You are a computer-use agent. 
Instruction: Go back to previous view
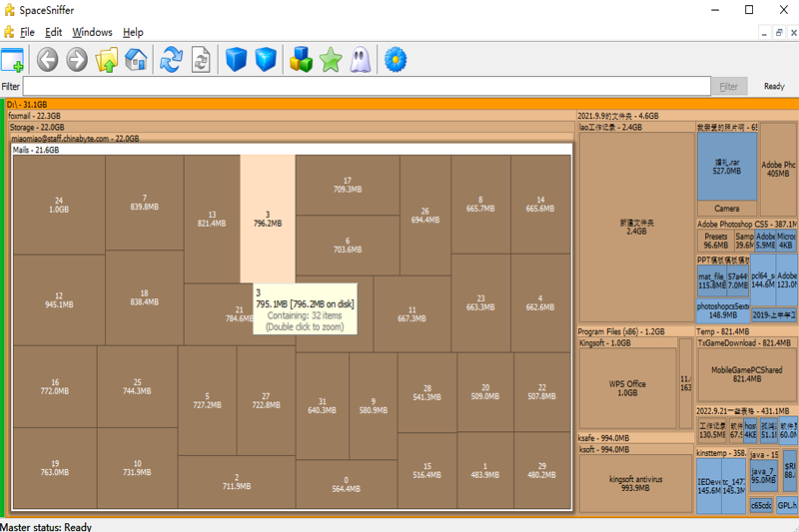(x=47, y=60)
